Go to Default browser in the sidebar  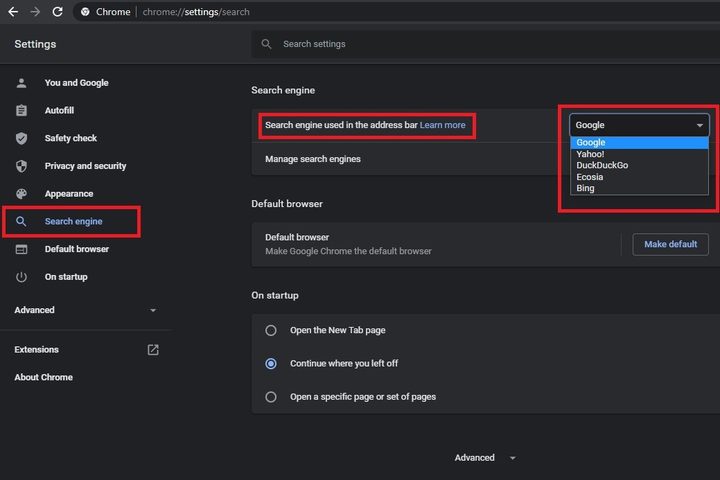click(77, 249)
